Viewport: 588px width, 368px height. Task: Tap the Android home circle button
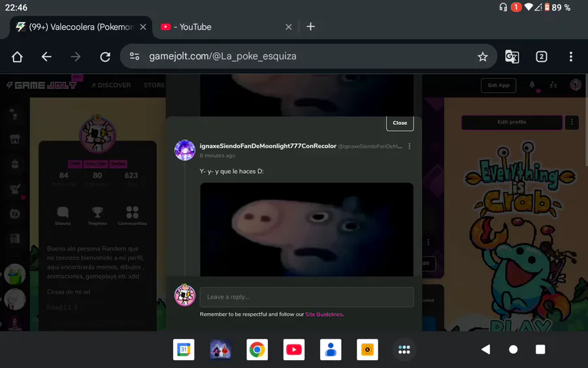tap(514, 350)
